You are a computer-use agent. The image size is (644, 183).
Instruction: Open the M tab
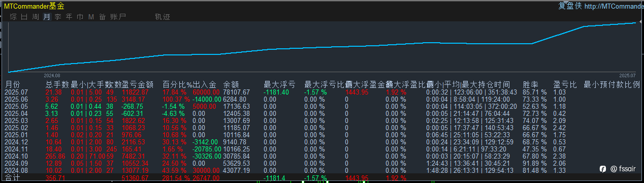point(91,17)
